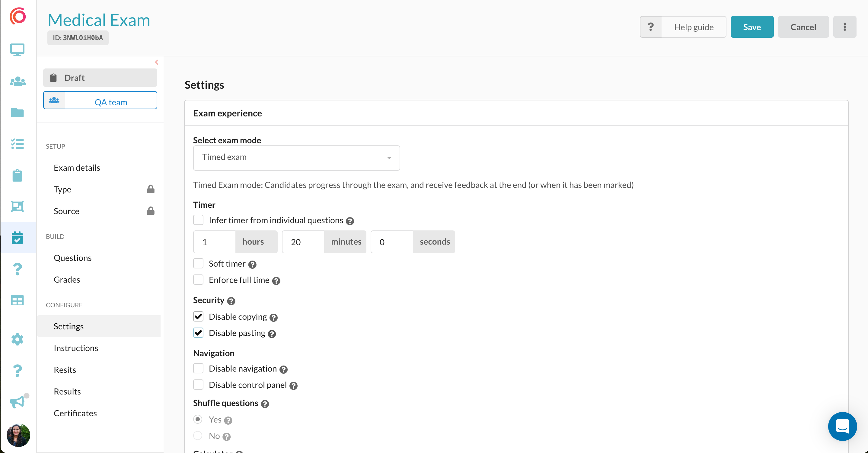Click the megaphone announcements icon
The image size is (868, 453).
17,401
